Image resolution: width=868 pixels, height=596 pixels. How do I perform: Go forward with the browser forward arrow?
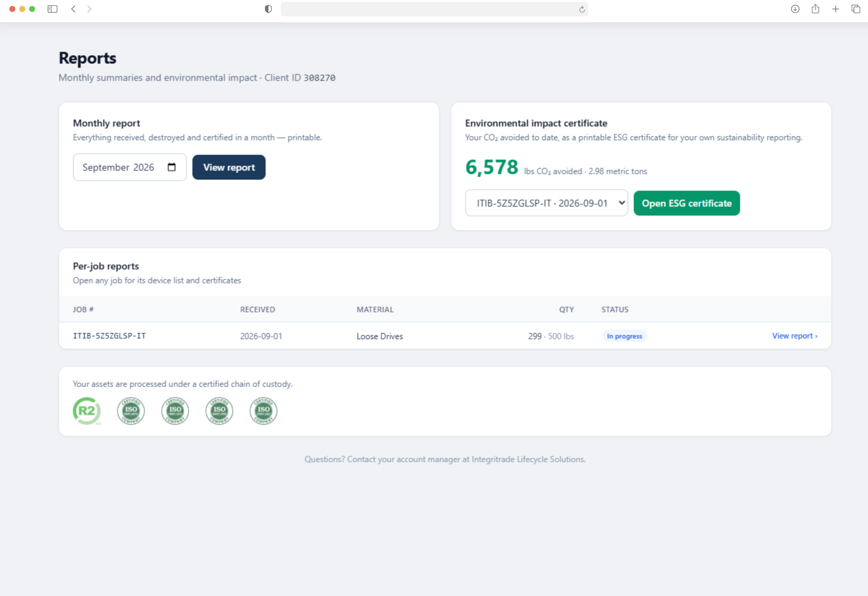[90, 9]
